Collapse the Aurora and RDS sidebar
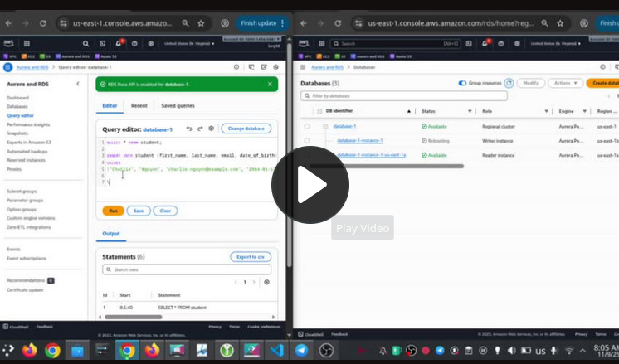 point(78,84)
